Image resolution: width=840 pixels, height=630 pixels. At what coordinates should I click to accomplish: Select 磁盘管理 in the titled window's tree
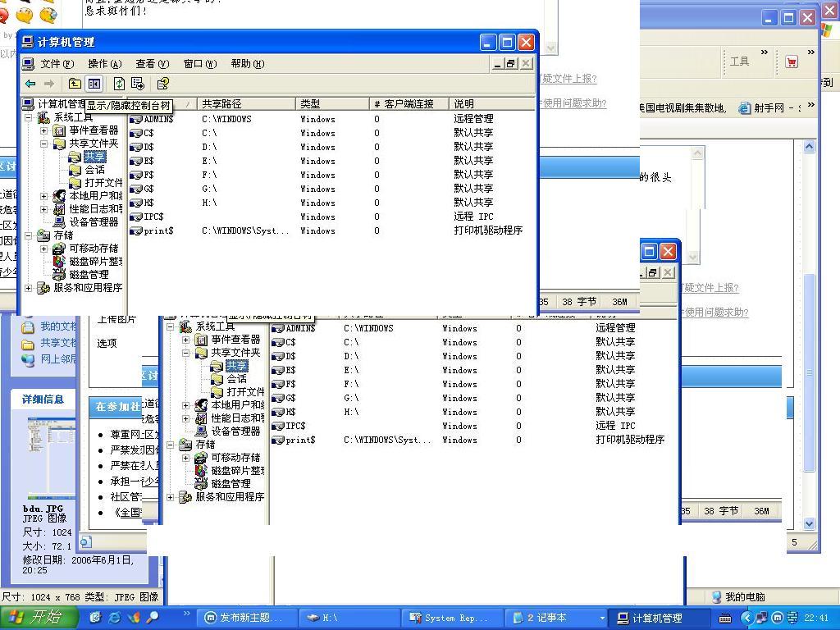tap(89, 274)
